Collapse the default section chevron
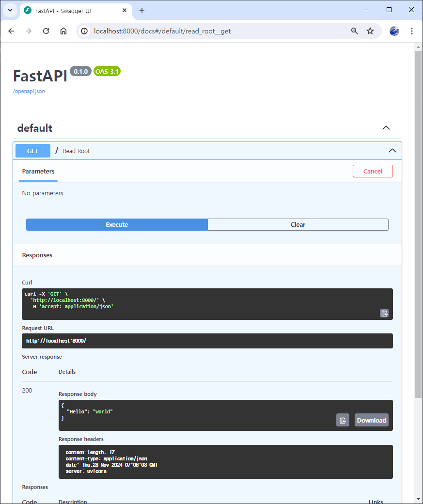423x504 pixels. (386, 128)
